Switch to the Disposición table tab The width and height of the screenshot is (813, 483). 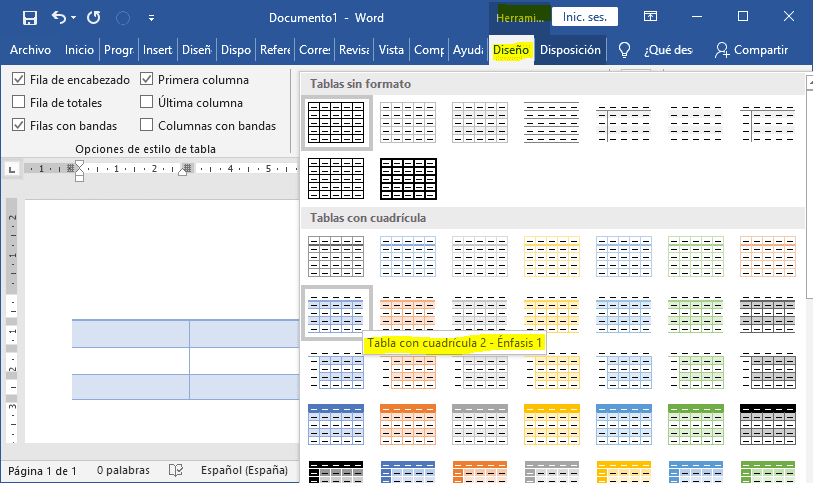[x=570, y=50]
